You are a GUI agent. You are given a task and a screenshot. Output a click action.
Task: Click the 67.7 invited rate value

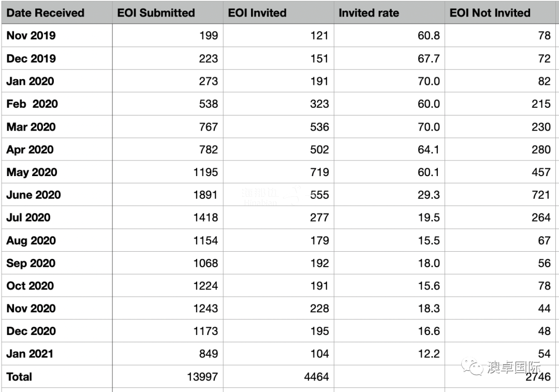pos(429,59)
